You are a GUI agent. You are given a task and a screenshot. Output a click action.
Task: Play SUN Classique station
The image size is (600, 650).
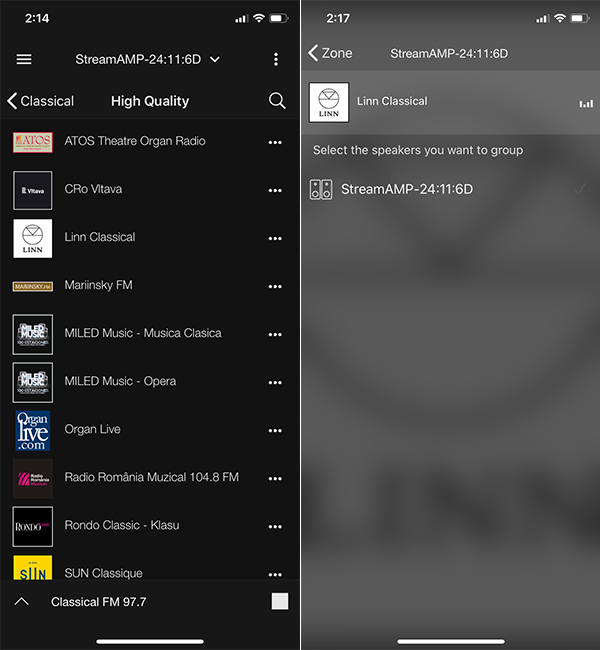pyautogui.click(x=103, y=573)
